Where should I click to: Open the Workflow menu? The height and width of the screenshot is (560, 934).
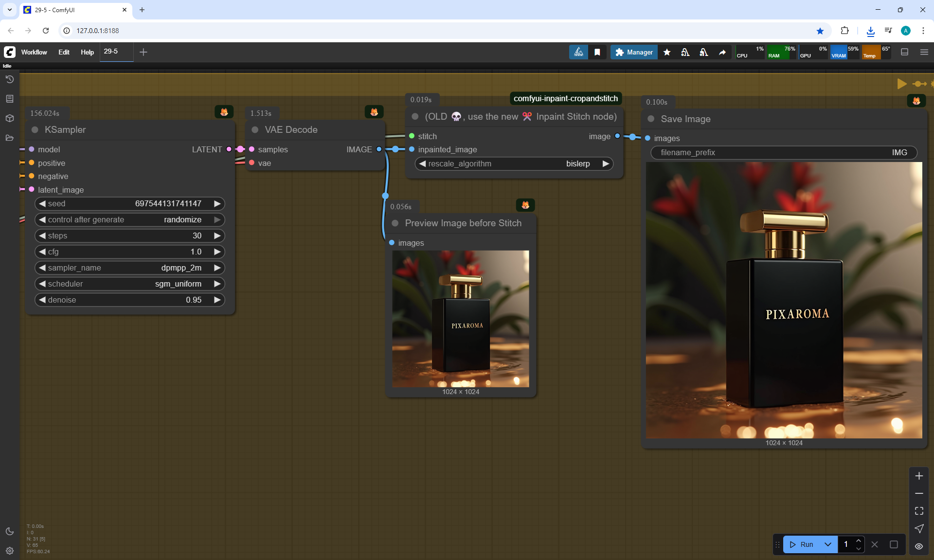coord(34,52)
